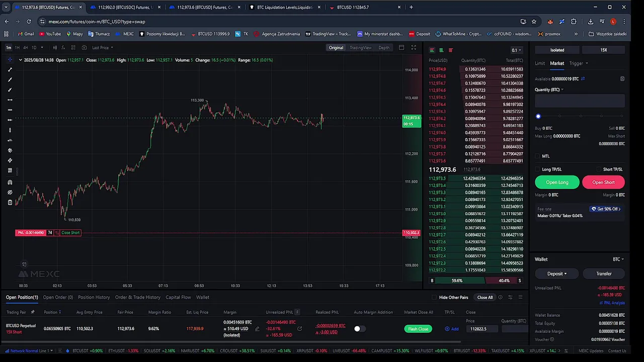Open the 15X leverage selector
Image resolution: width=644 pixels, height=362 pixels.
603,50
